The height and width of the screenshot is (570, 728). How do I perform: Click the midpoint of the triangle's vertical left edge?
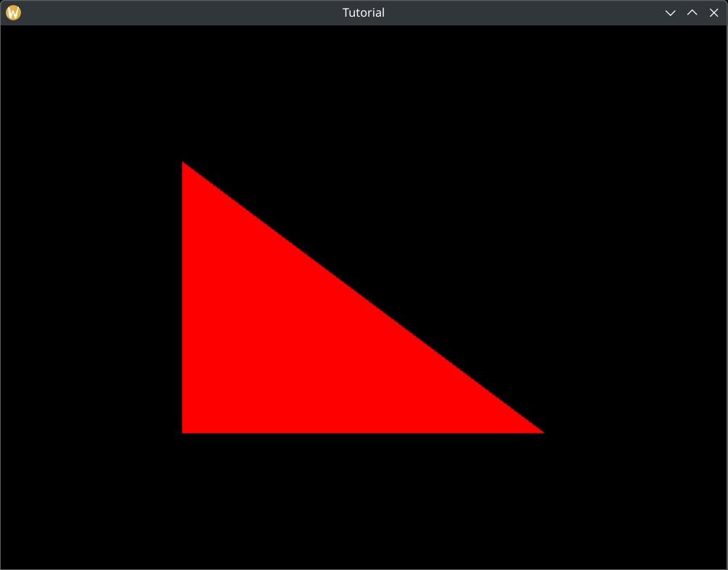pyautogui.click(x=184, y=297)
